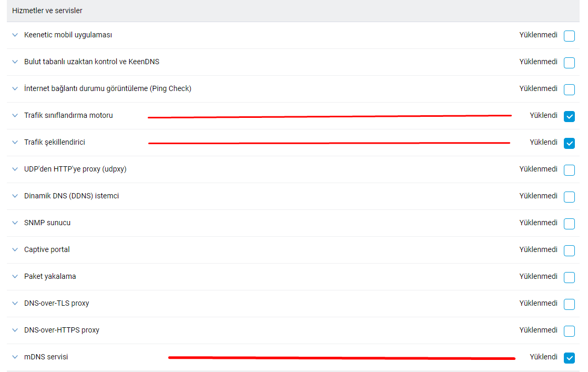Click Yüklenmedi status for SNMP sunucu
Image resolution: width=588 pixels, height=372 pixels.
[538, 223]
